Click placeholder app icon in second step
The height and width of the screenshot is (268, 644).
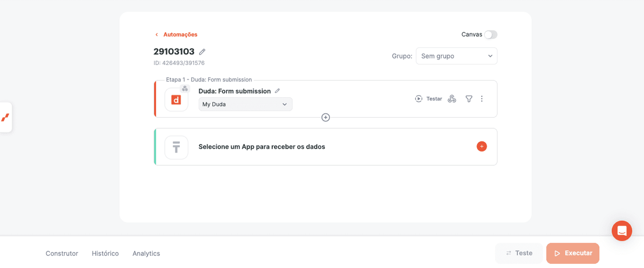pyautogui.click(x=176, y=147)
